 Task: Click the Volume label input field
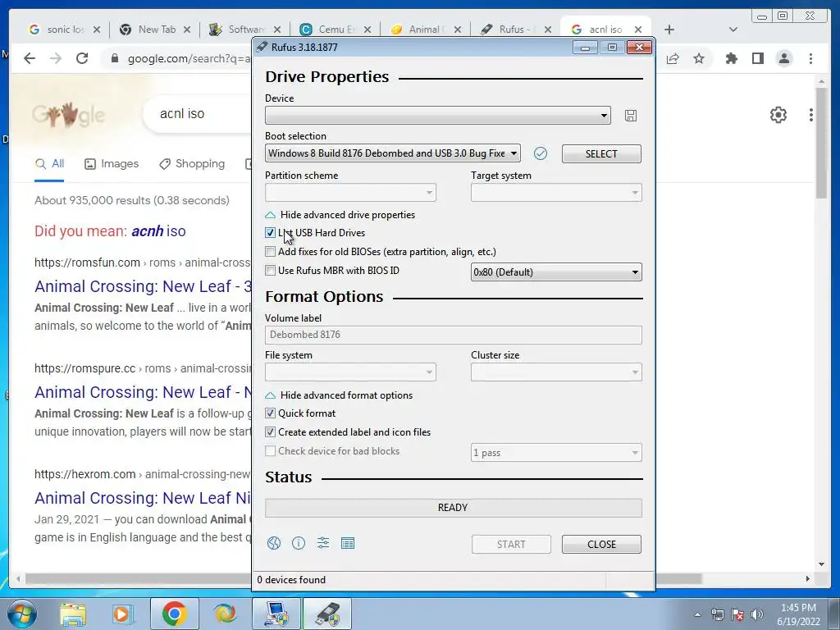[453, 335]
